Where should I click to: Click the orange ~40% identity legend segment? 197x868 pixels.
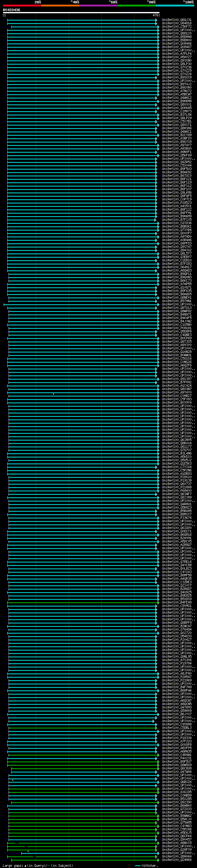click(x=60, y=6)
